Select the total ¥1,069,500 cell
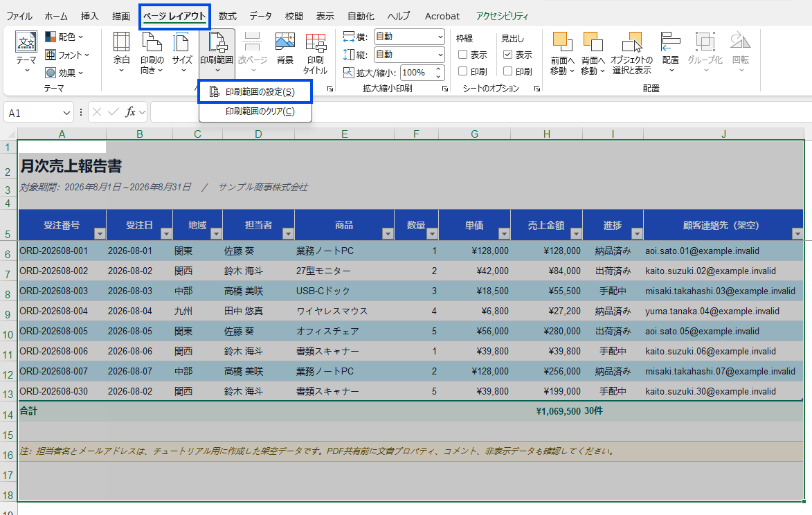Screen dimensions: 812x515 [x=547, y=411]
